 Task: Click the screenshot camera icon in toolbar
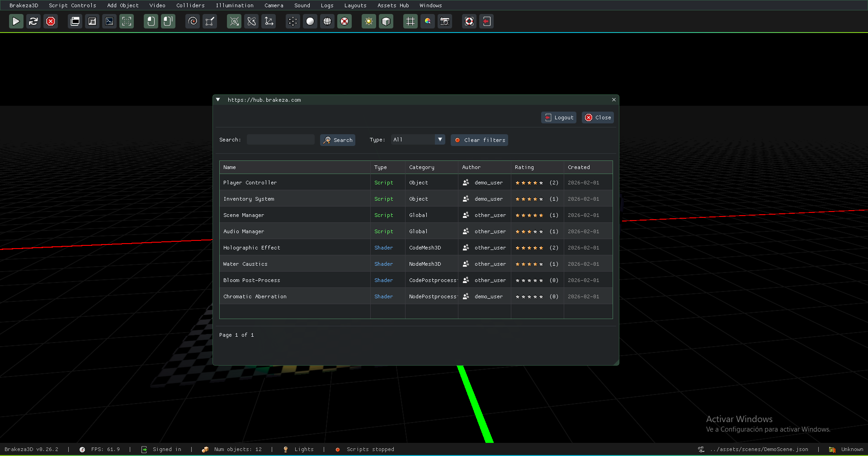[x=445, y=21]
